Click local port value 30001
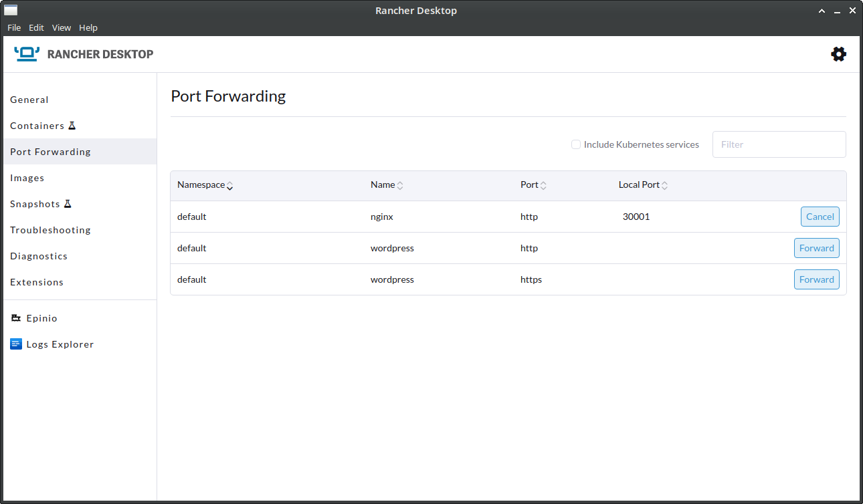863x504 pixels. (636, 217)
